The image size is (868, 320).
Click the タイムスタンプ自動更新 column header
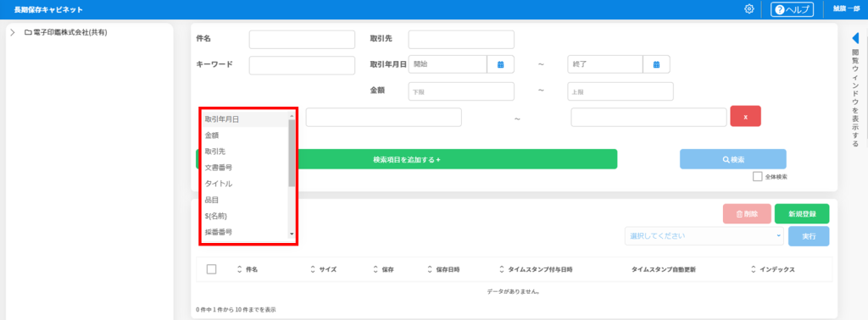pos(663,270)
